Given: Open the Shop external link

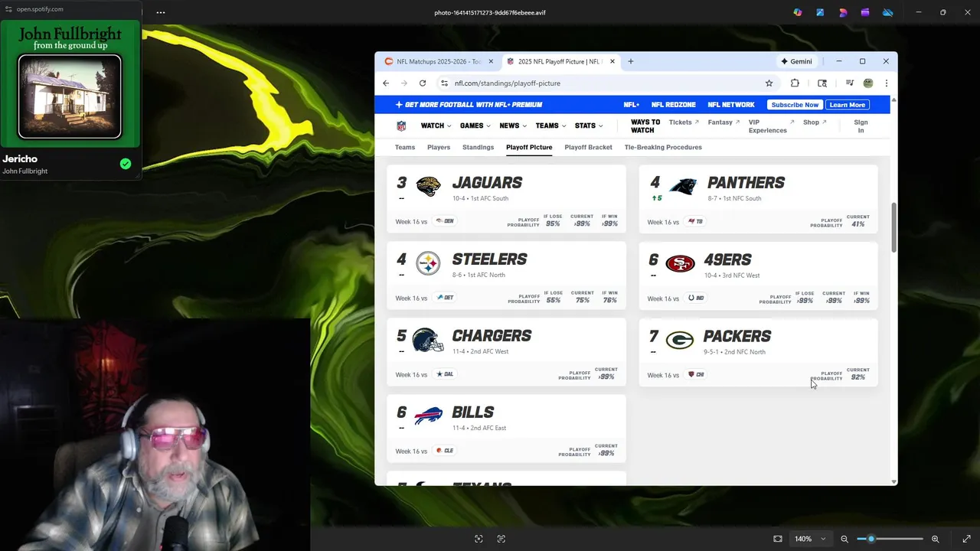Looking at the screenshot, I should [x=815, y=122].
